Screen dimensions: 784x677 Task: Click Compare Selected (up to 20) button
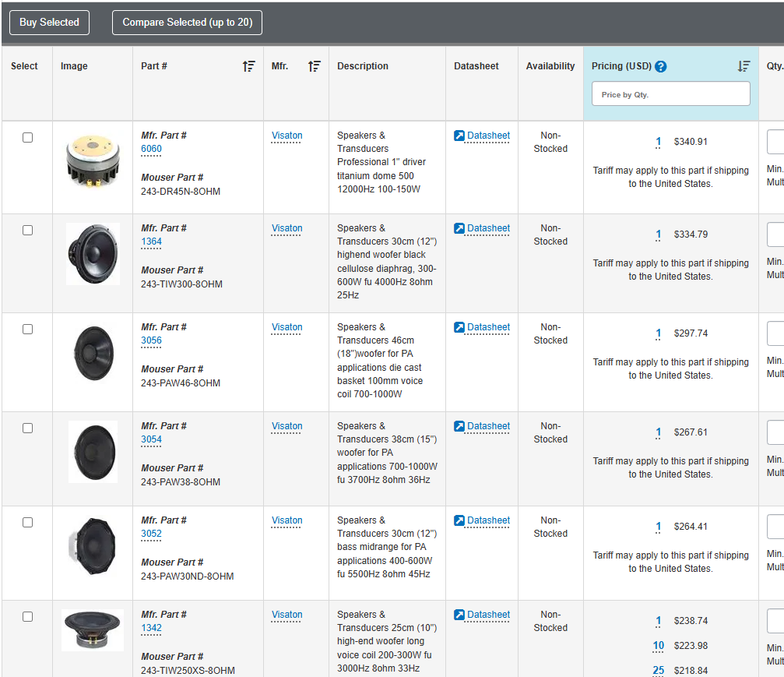tap(187, 23)
